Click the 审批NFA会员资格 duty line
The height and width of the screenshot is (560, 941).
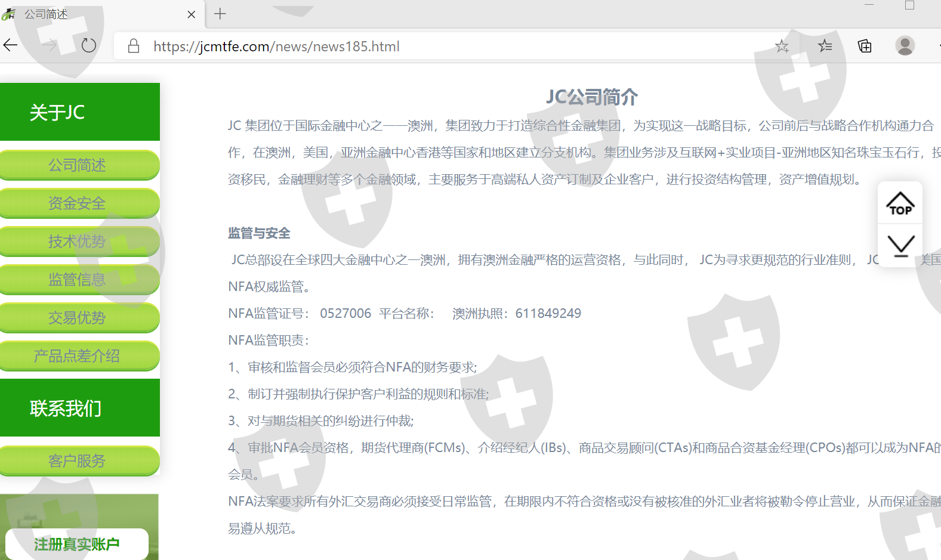pos(584,448)
